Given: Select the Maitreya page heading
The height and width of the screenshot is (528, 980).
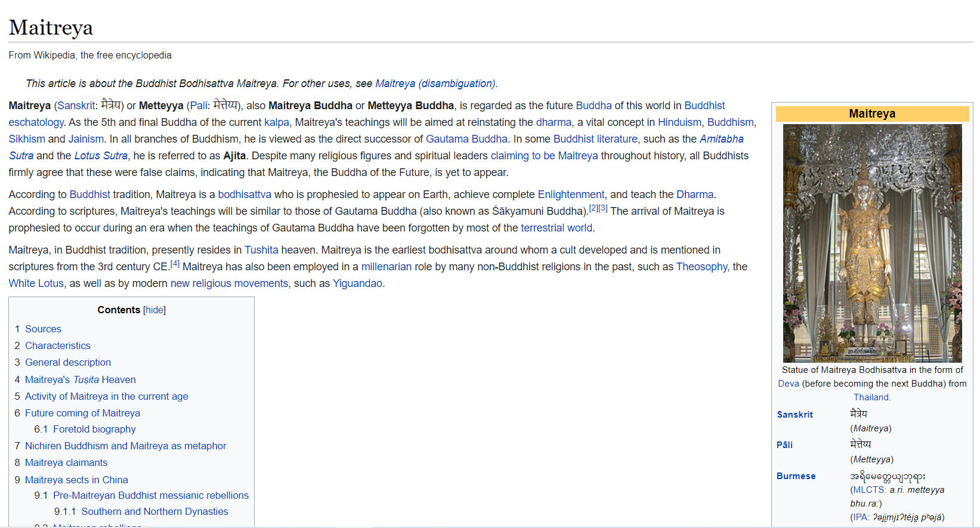Looking at the screenshot, I should tap(51, 27).
